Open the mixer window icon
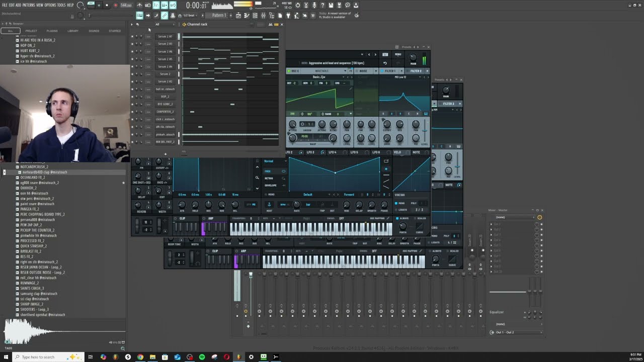Image resolution: width=644 pixels, height=362 pixels. pyautogui.click(x=263, y=16)
